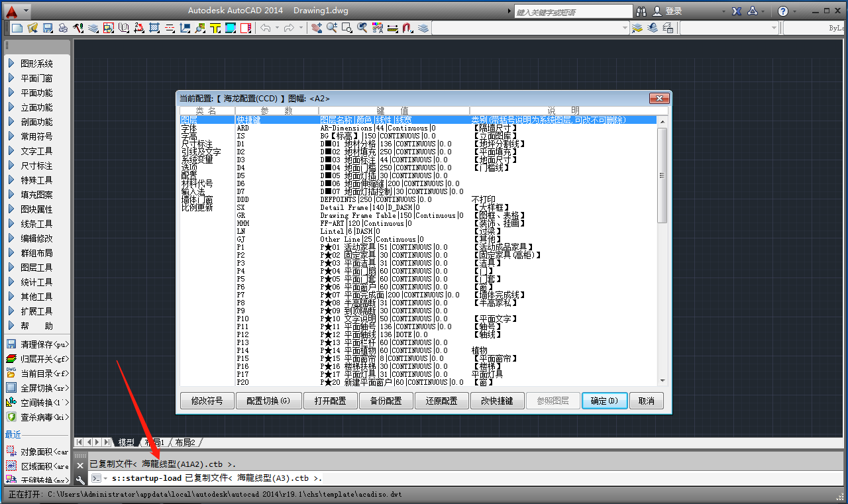The image size is (848, 504).
Task: Click the Autodesk Exchange X icon
Action: click(x=737, y=11)
